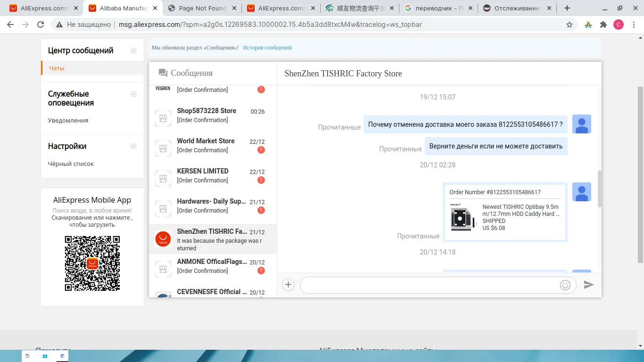Close the Page Not Found tab
This screenshot has width=644, height=362.
234,8
